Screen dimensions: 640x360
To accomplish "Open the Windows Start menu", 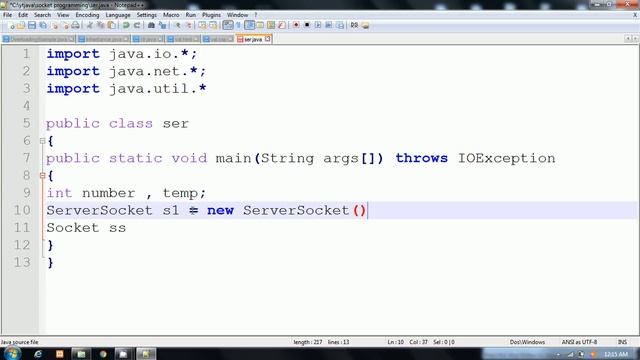I will 11,353.
